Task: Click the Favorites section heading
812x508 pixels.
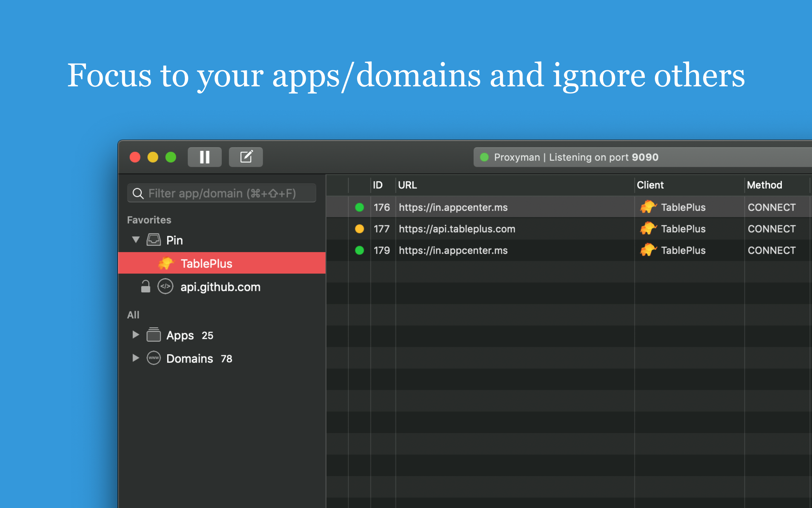Action: 149,220
